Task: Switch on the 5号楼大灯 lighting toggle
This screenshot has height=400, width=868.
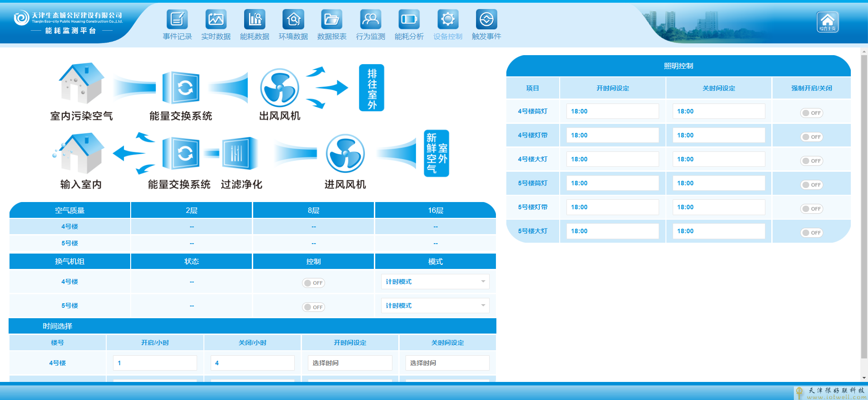Action: [x=811, y=233]
